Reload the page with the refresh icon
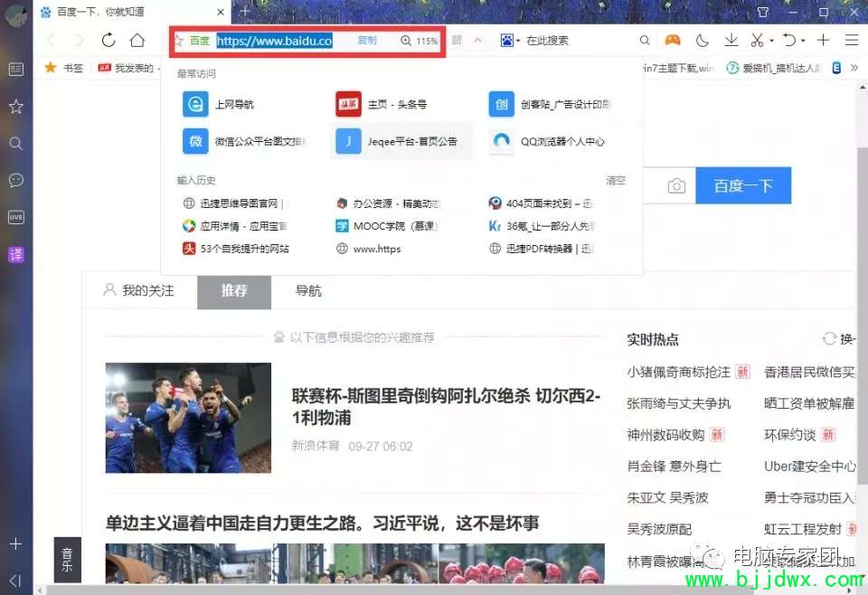The width and height of the screenshot is (868, 595). (x=108, y=40)
